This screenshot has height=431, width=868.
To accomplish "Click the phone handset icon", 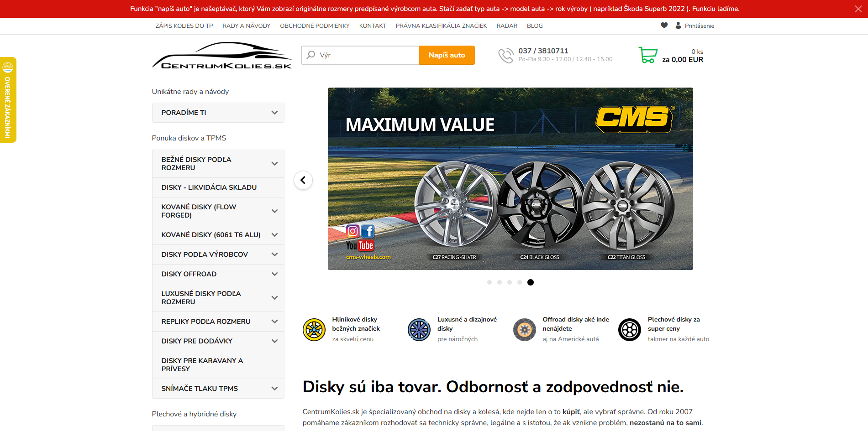I will [506, 56].
